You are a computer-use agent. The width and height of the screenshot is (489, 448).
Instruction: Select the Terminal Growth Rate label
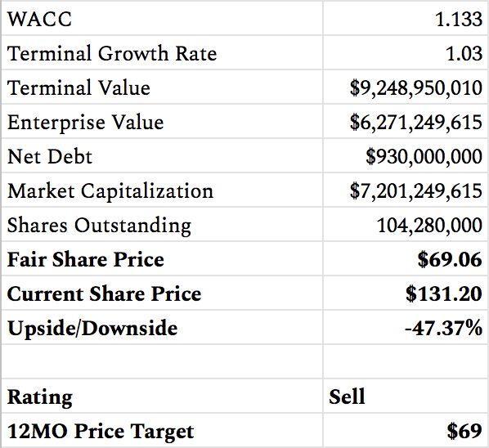pyautogui.click(x=112, y=53)
